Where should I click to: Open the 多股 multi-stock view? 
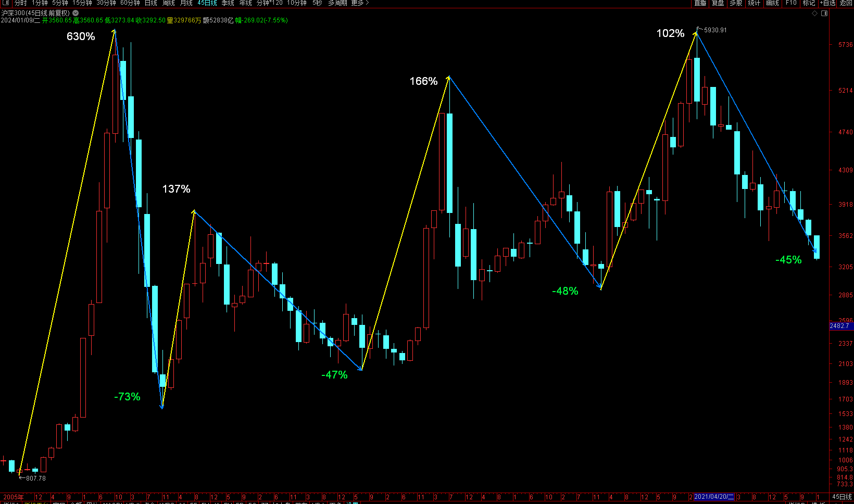(x=736, y=3)
